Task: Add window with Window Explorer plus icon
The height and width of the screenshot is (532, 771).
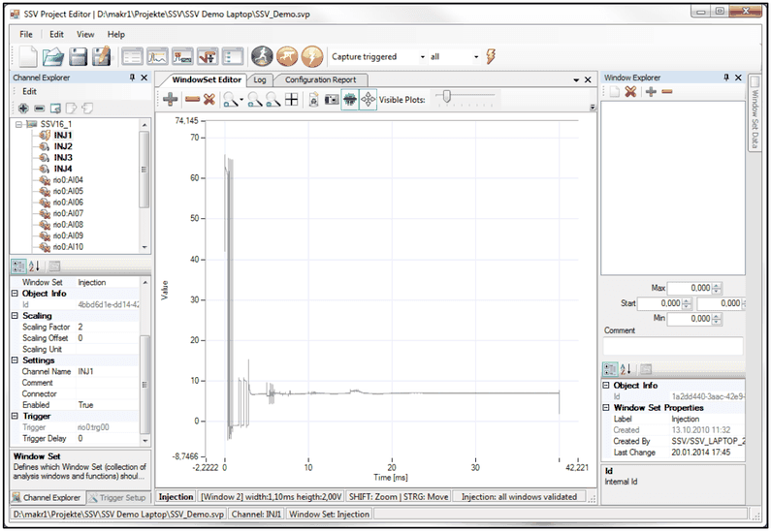Action: [651, 91]
